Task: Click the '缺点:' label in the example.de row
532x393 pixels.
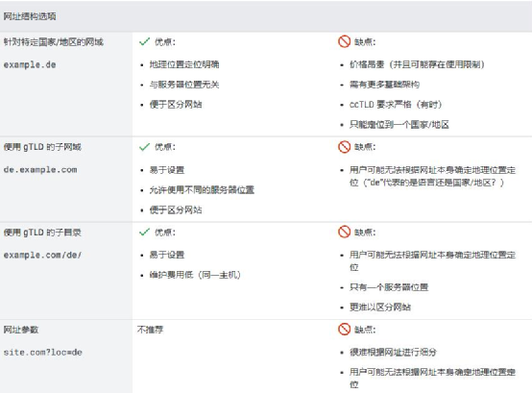Action: [365, 42]
